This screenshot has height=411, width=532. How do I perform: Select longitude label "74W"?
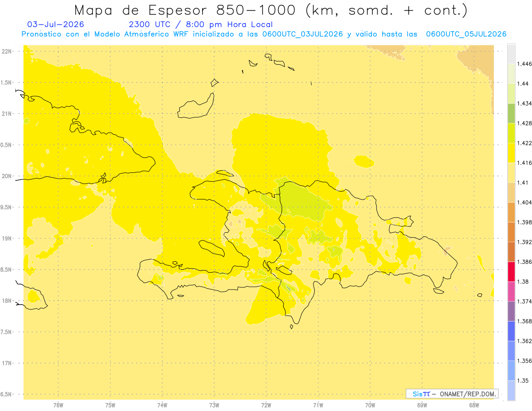click(x=162, y=405)
